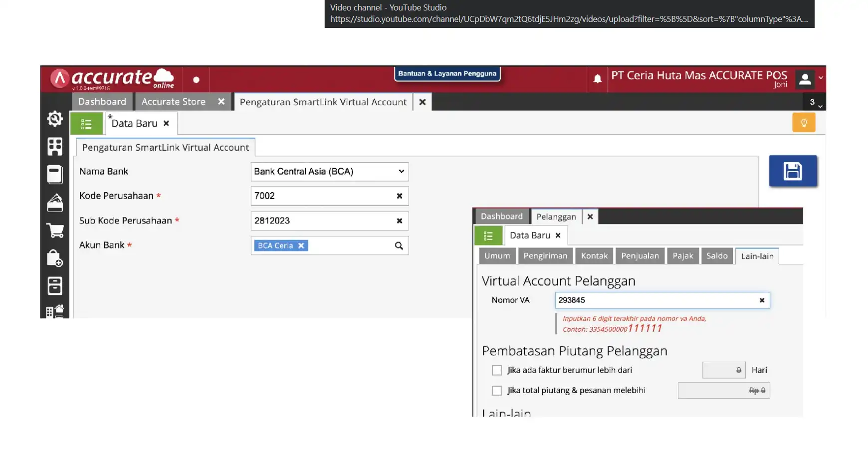Open the Pengiriman tab
The image size is (868, 459).
545,256
